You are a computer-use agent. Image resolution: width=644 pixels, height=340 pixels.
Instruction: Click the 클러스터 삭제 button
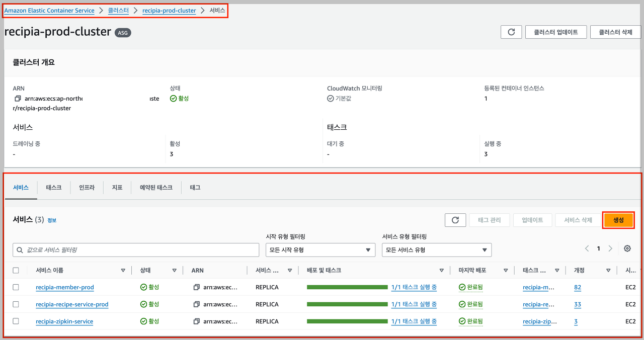[616, 32]
